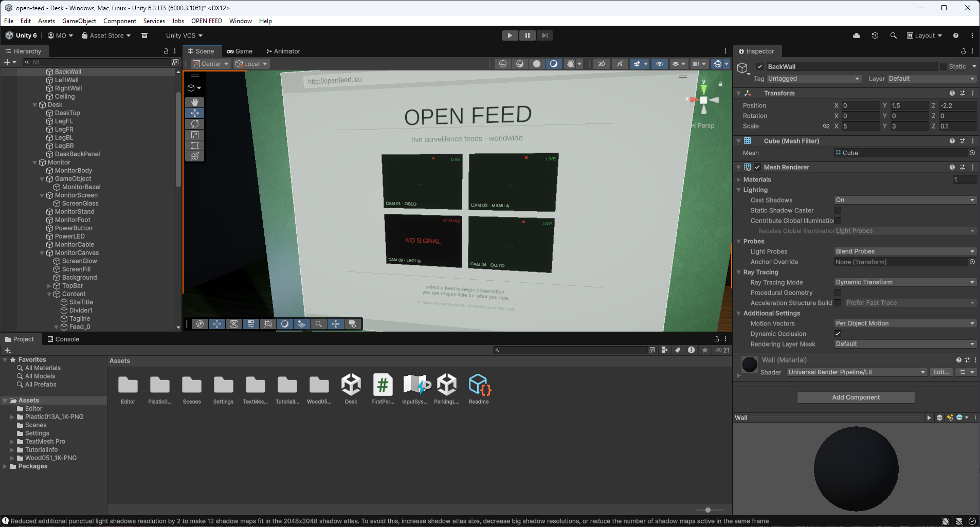Click the Hierarchy add (+) button
The width and height of the screenshot is (980, 527).
pos(10,62)
